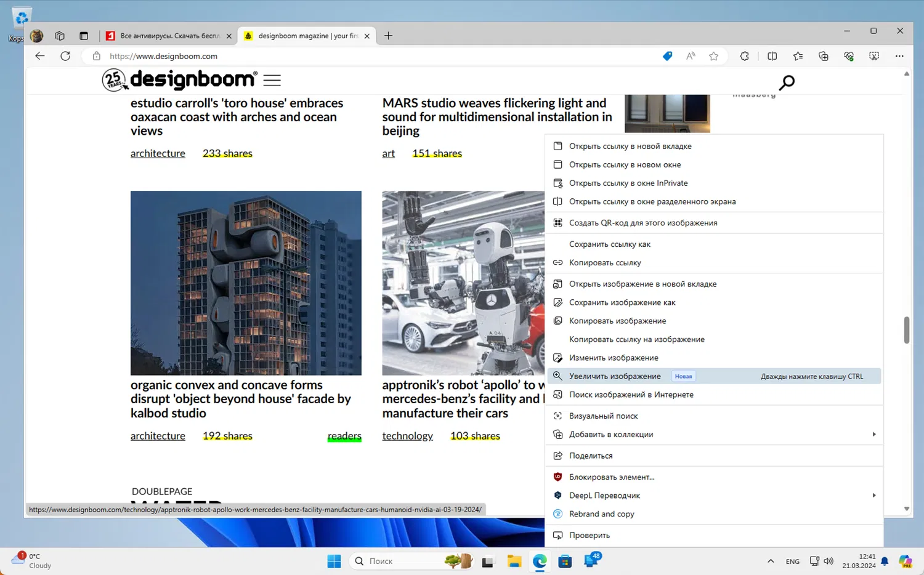Viewport: 924px width, 575px height.
Task: Open File Explorer from the taskbar
Action: pos(514,561)
